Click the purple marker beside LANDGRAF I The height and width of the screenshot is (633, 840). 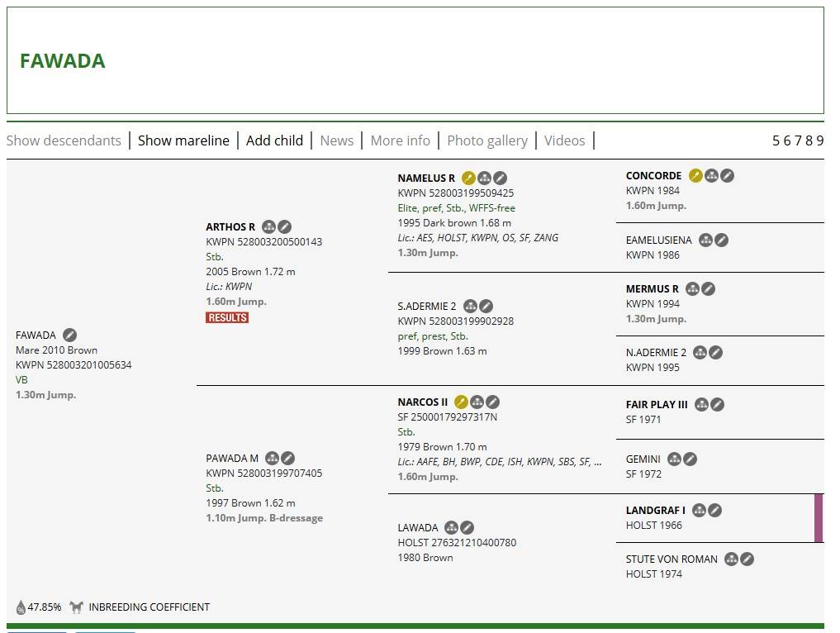[x=819, y=518]
